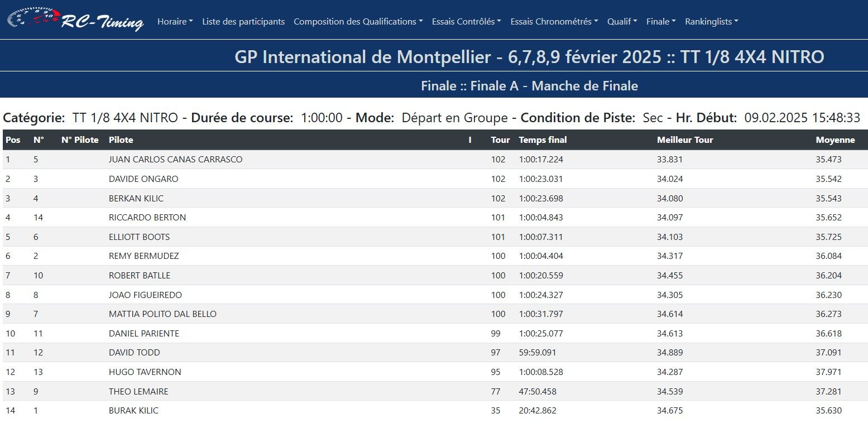Click the Pilote column header
Image resolution: width=868 pixels, height=428 pixels.
point(121,140)
